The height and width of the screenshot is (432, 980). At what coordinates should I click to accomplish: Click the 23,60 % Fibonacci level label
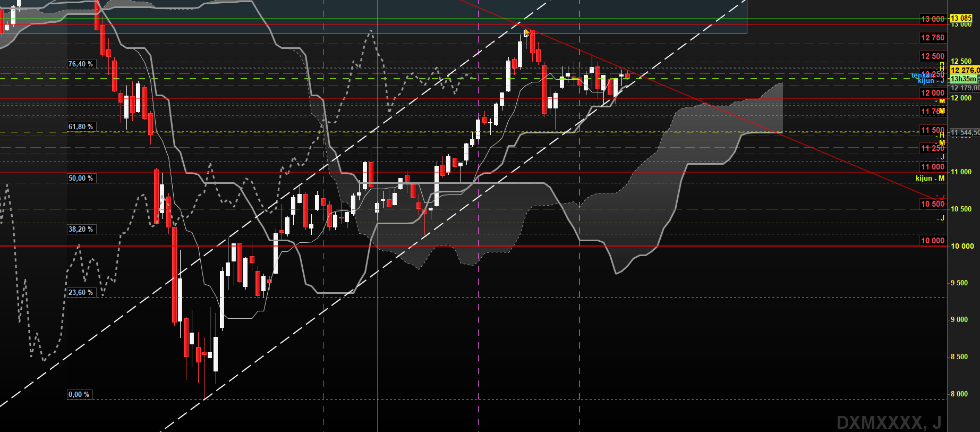[x=81, y=293]
